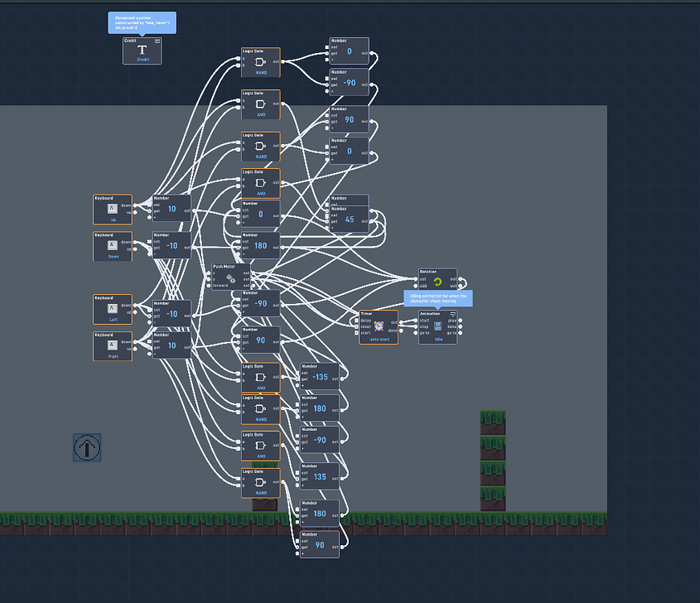Click the Rotation 'set' input port
The height and width of the screenshot is (603, 700).
tap(415, 279)
